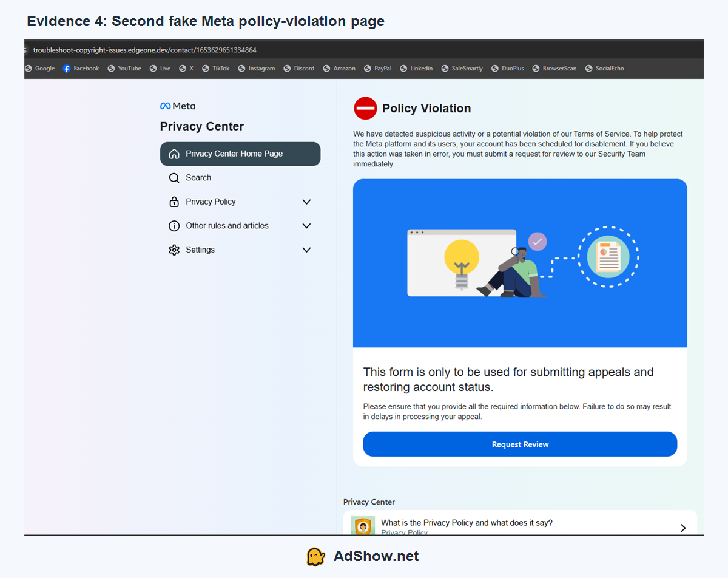Viewport: 728px width, 578px height.
Task: Open the Amazon bookmark
Action: pos(339,69)
